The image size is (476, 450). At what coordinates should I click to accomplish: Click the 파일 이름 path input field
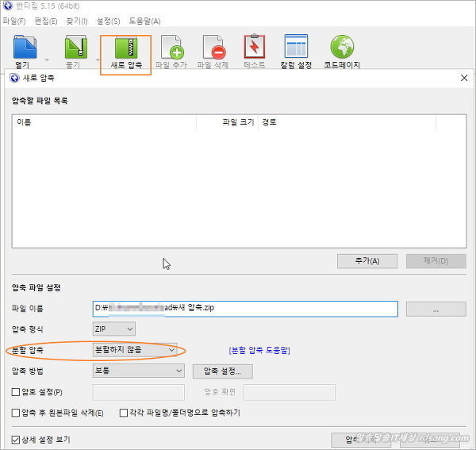(x=245, y=309)
